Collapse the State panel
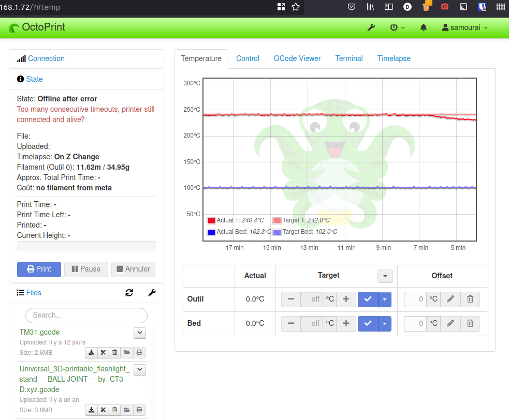 click(34, 79)
